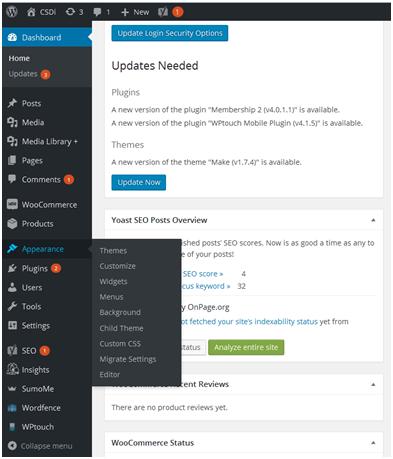
Task: Toggle the Recent Reviews panel arrow
Action: (x=373, y=384)
